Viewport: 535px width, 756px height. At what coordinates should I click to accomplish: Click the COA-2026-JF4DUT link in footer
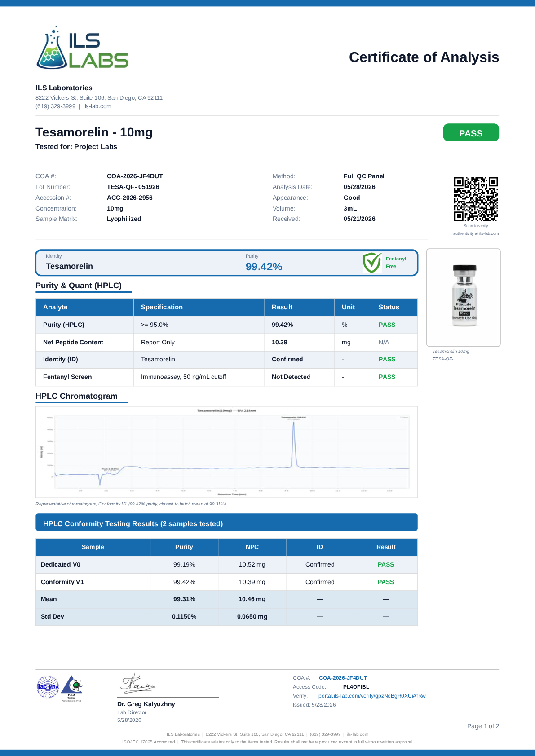(x=343, y=678)
